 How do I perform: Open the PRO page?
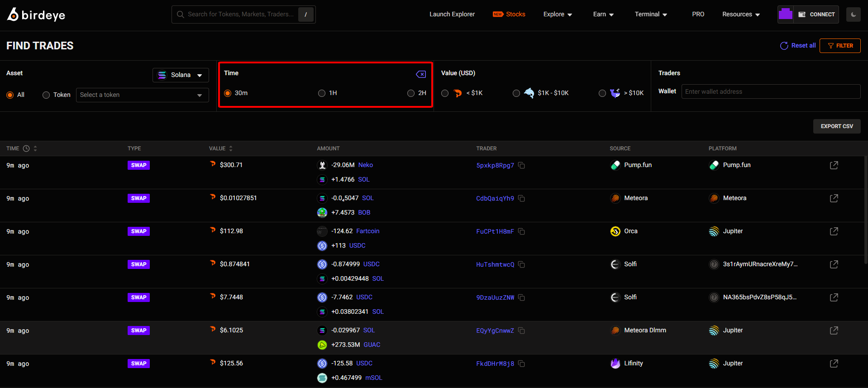(x=698, y=14)
